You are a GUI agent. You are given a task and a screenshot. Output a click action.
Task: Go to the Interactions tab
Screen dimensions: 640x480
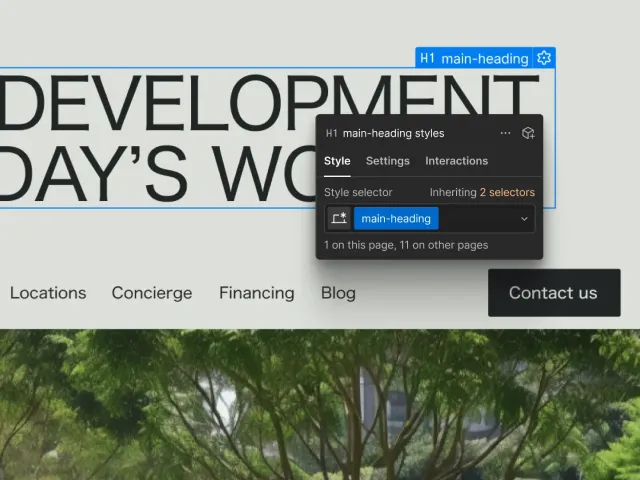pyautogui.click(x=456, y=161)
